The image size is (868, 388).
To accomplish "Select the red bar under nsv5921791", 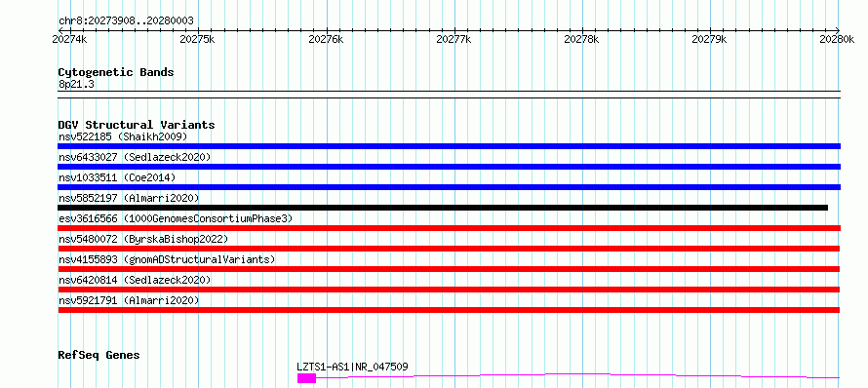I will [449, 310].
